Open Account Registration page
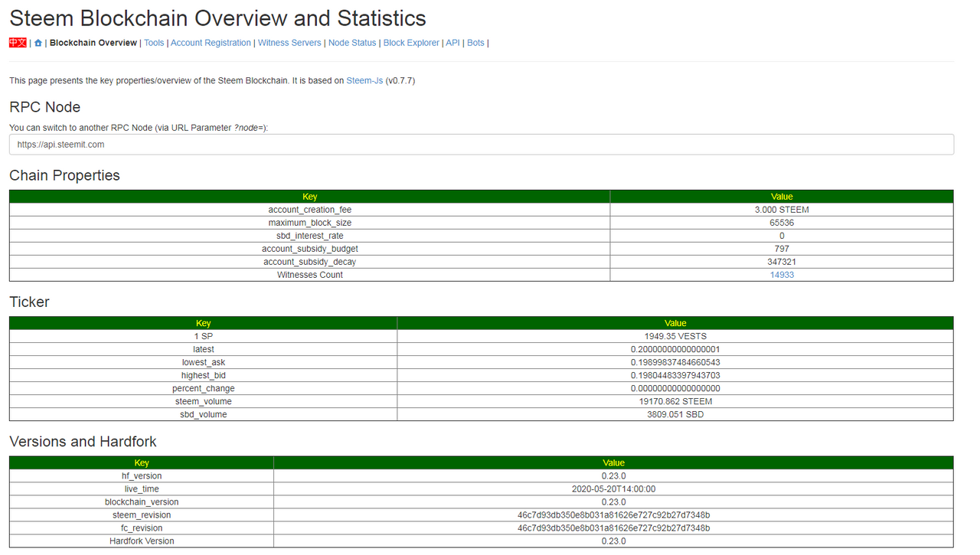Viewport: 980px width, 555px height. pyautogui.click(x=211, y=43)
